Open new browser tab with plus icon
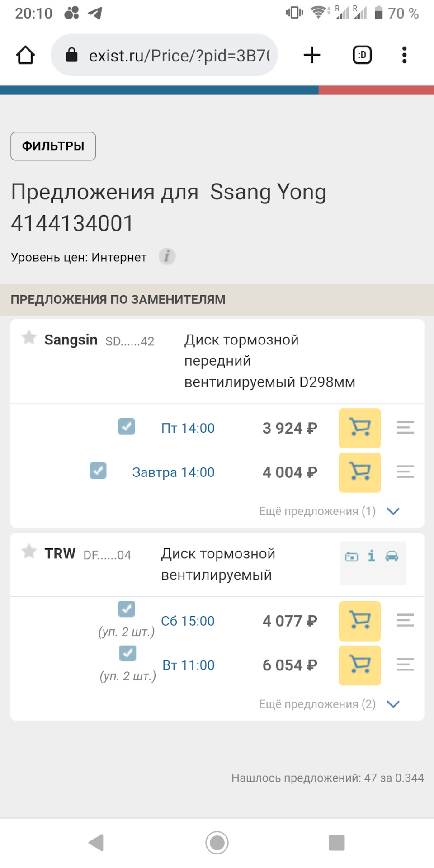Viewport: 434px width, 868px height. [311, 55]
